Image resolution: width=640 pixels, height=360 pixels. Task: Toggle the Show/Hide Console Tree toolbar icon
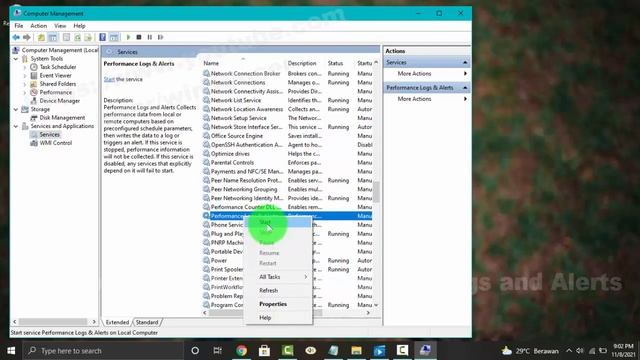click(x=53, y=37)
